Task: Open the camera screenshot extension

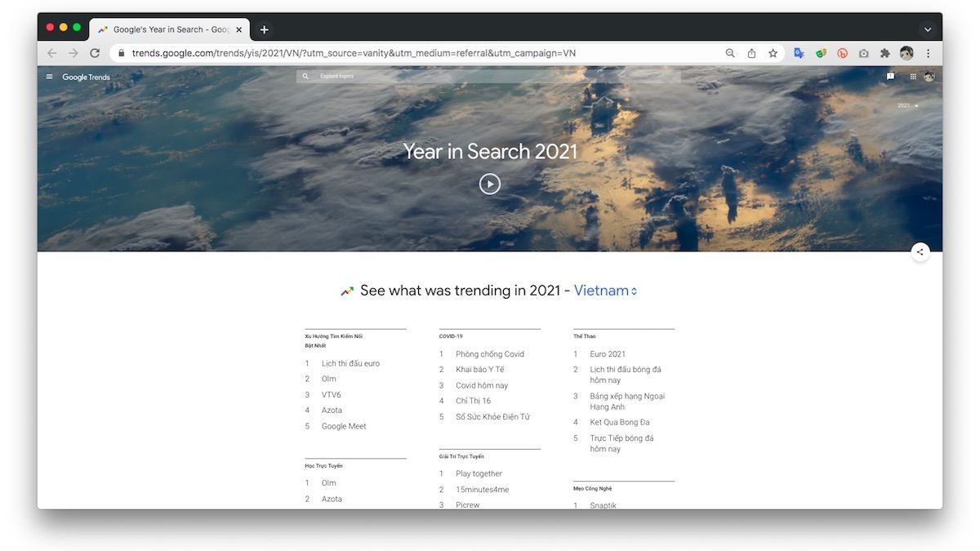Action: pyautogui.click(x=863, y=53)
